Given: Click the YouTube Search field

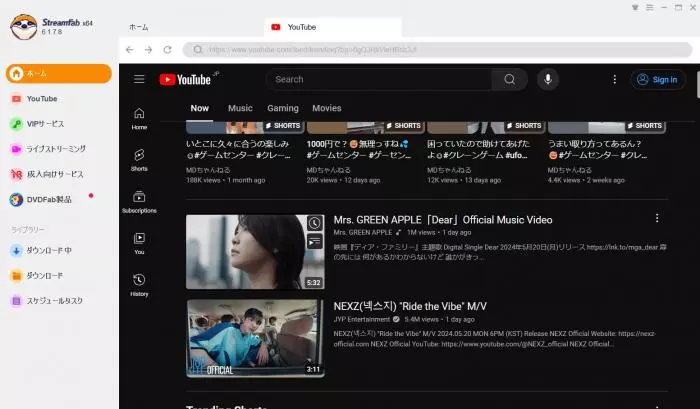Looking at the screenshot, I should coord(379,79).
